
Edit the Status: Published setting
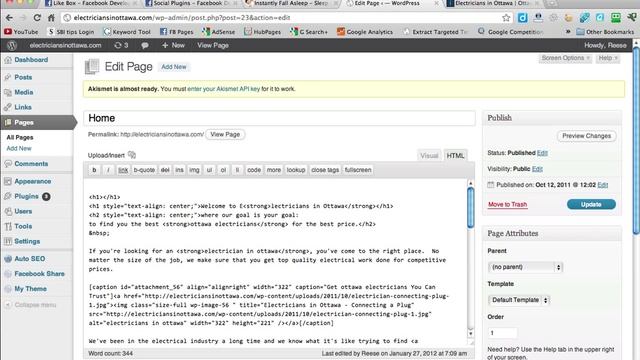click(542, 153)
